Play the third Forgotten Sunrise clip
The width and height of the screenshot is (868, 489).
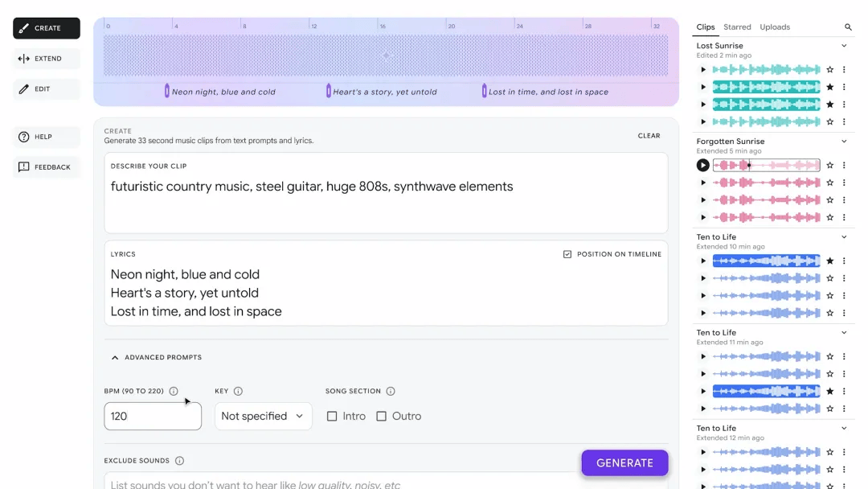pos(703,200)
